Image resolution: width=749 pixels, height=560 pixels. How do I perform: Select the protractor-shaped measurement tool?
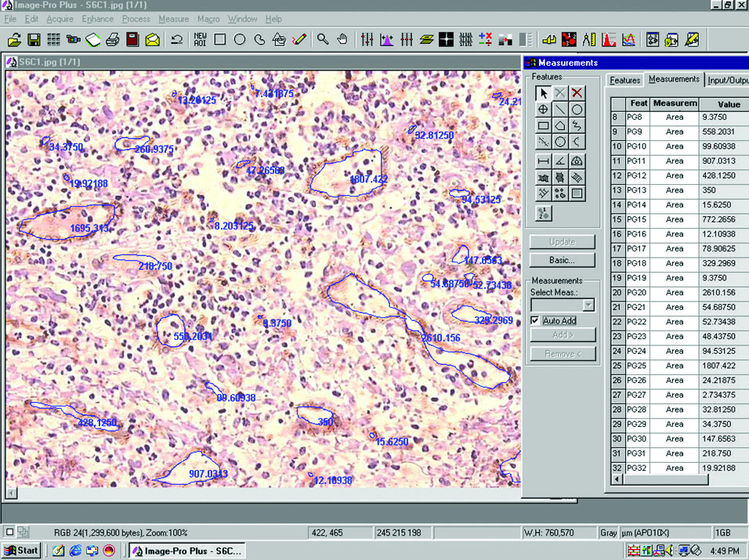tap(577, 161)
